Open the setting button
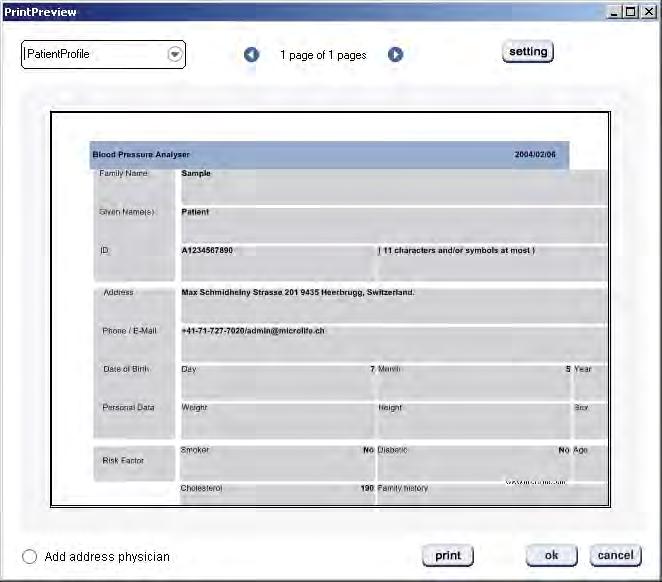The image size is (662, 582). [x=528, y=51]
